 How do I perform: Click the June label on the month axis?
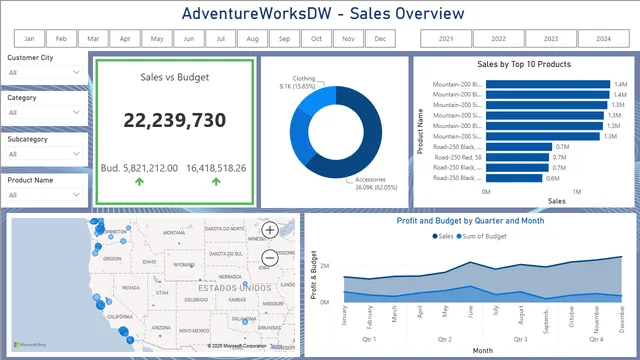tap(470, 312)
